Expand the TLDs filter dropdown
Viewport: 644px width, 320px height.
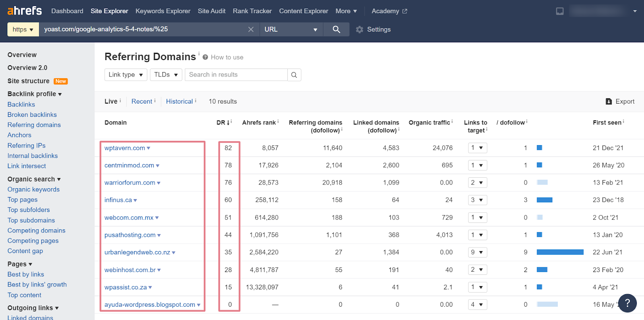[x=166, y=75]
